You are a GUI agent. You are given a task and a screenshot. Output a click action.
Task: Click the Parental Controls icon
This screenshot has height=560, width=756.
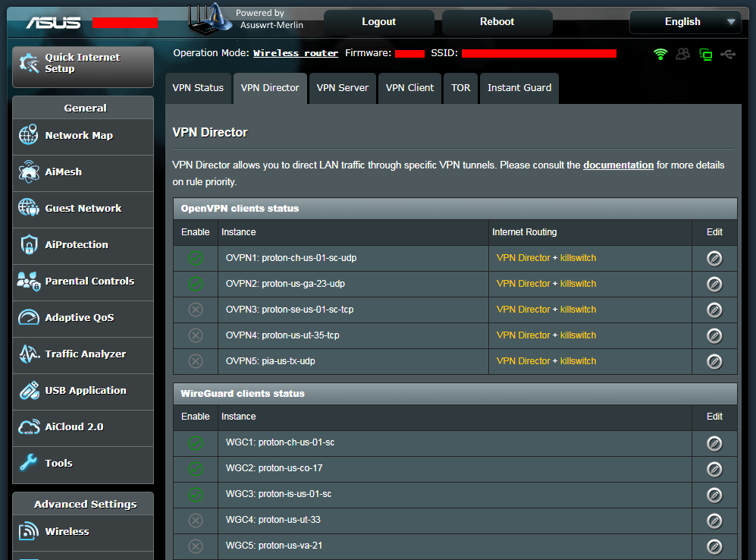tap(29, 282)
